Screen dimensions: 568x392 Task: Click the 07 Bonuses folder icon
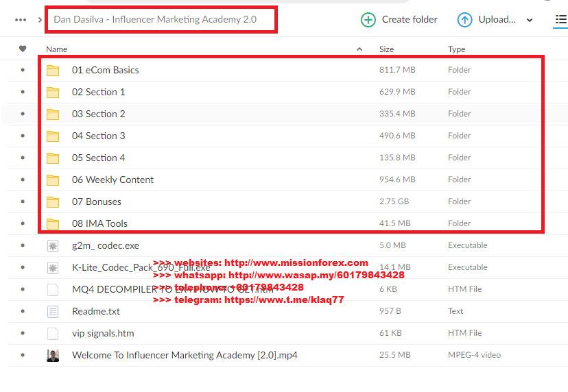click(53, 201)
